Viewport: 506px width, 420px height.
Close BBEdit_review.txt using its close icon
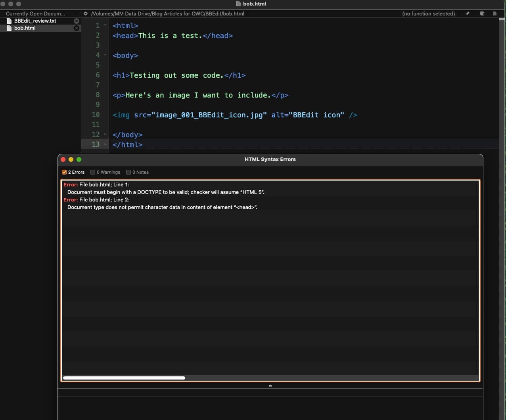pos(77,21)
